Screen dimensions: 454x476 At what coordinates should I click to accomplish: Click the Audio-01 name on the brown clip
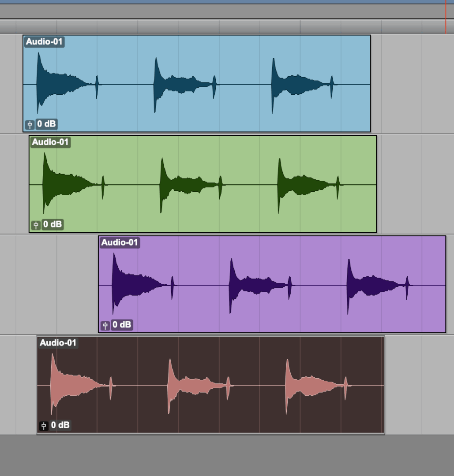(58, 343)
